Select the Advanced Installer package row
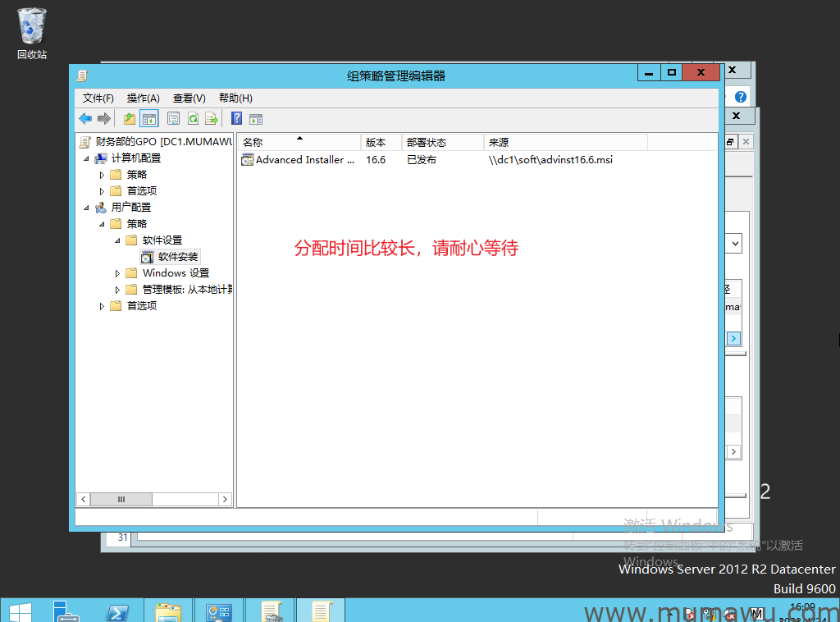 point(304,160)
